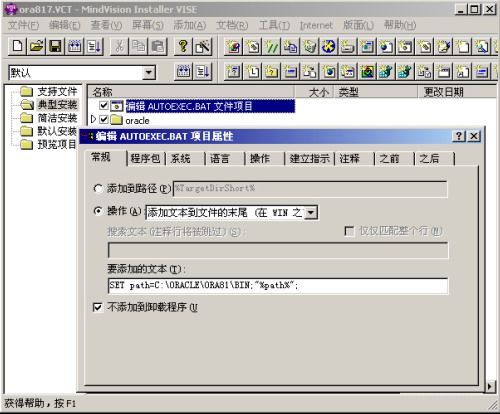The image size is (500, 414).
Task: Select 默认安装 in the tree
Action: pos(57,131)
